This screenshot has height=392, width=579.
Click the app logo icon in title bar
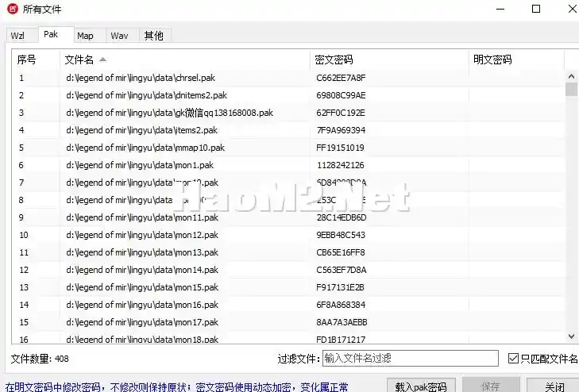tap(12, 9)
